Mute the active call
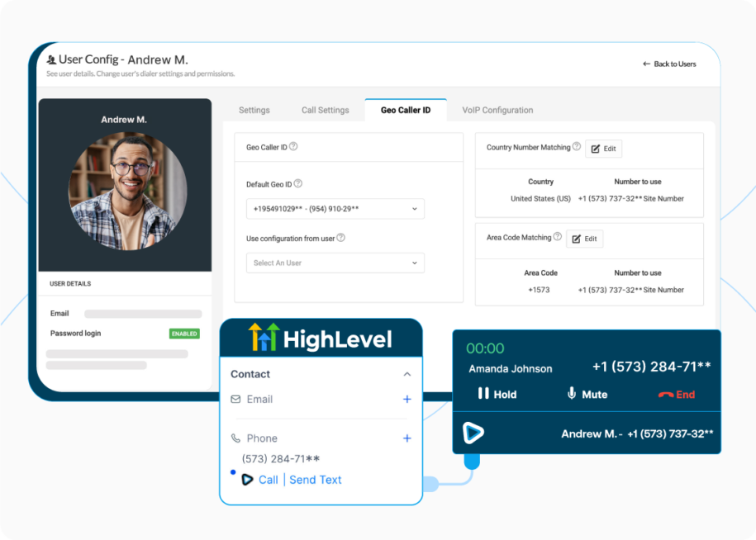Image resolution: width=756 pixels, height=540 pixels. (x=587, y=395)
